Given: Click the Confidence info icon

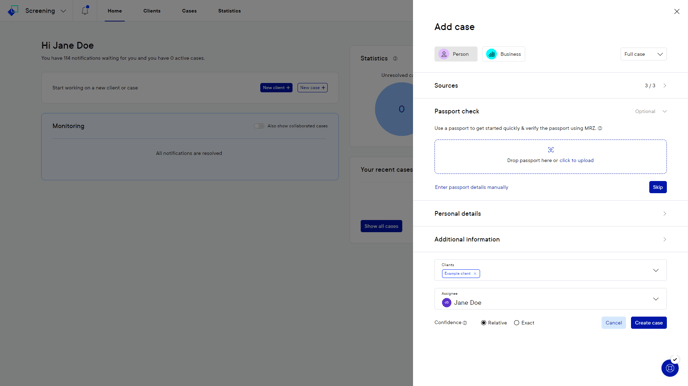Looking at the screenshot, I should pos(465,323).
